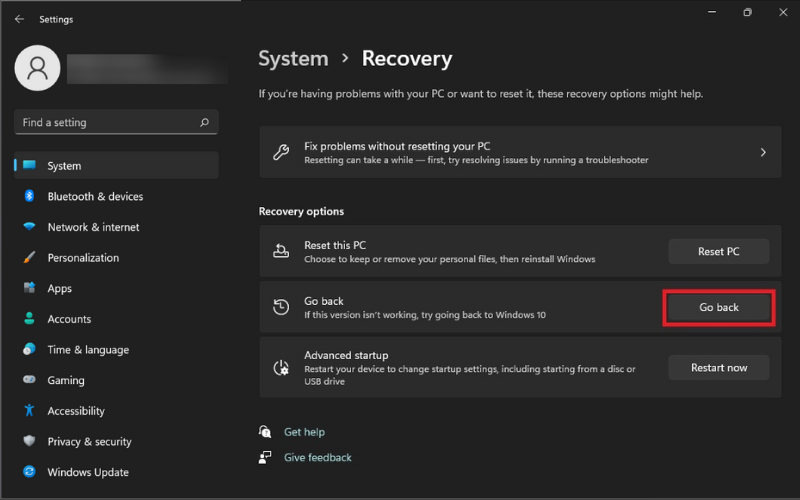
Task: Click the Apps icon in sidebar
Action: click(x=29, y=288)
